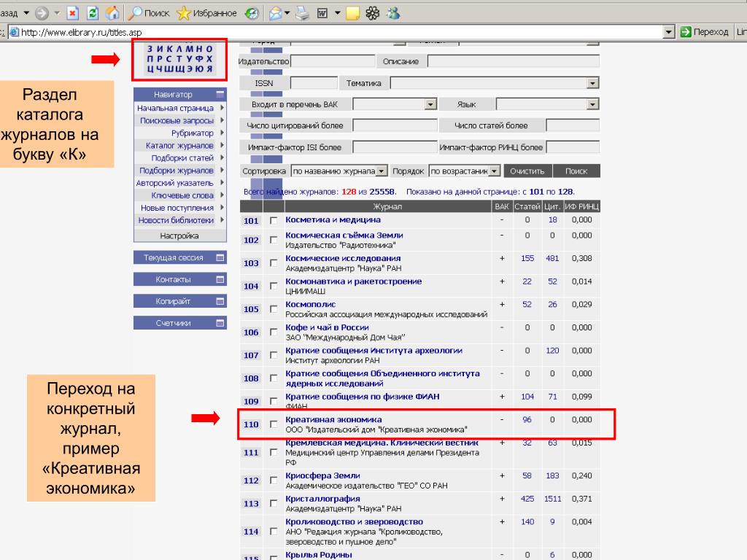Open the mail envelope icon

[275, 13]
